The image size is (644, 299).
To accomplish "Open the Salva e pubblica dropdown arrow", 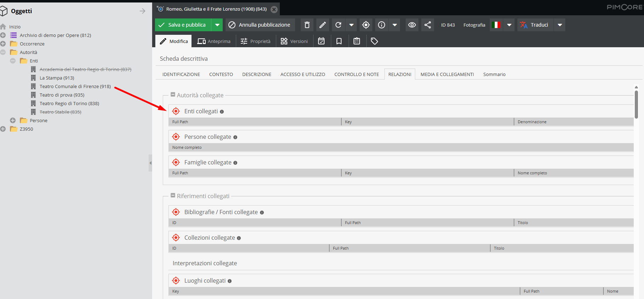I will (217, 25).
